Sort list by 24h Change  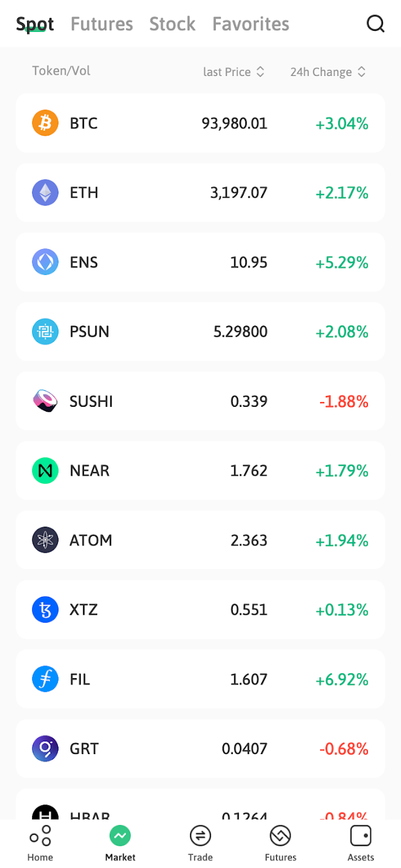pyautogui.click(x=328, y=72)
